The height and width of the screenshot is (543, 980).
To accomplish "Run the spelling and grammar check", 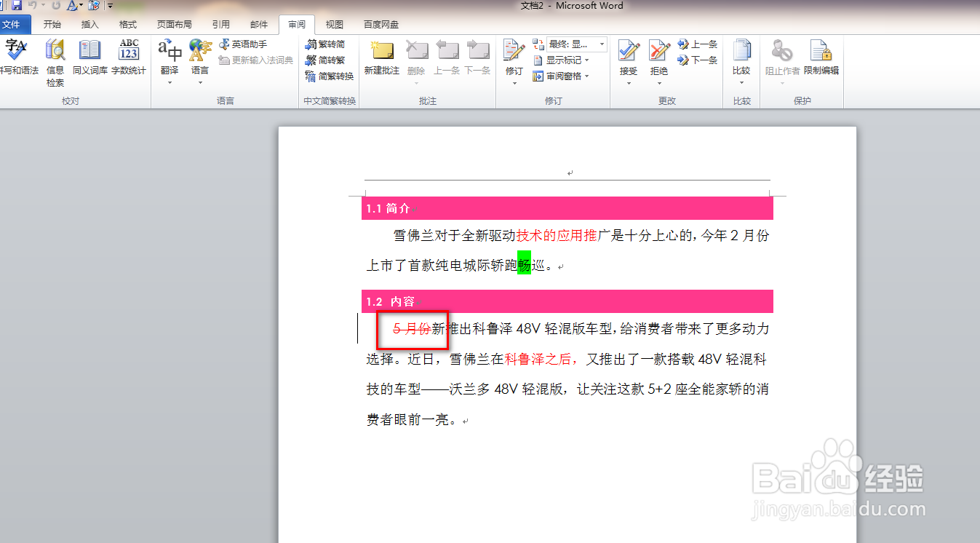I will pyautogui.click(x=17, y=58).
